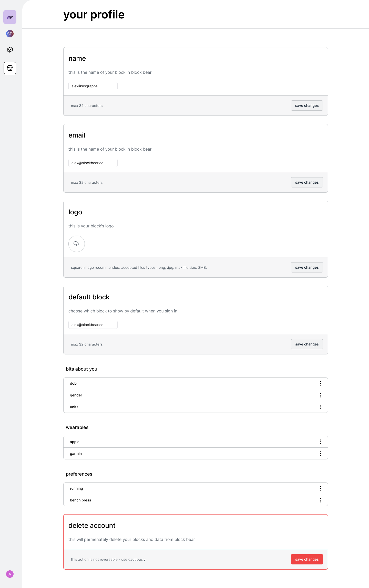Image resolution: width=369 pixels, height=588 pixels.
Task: Open three-dot menu for units
Action: click(321, 407)
